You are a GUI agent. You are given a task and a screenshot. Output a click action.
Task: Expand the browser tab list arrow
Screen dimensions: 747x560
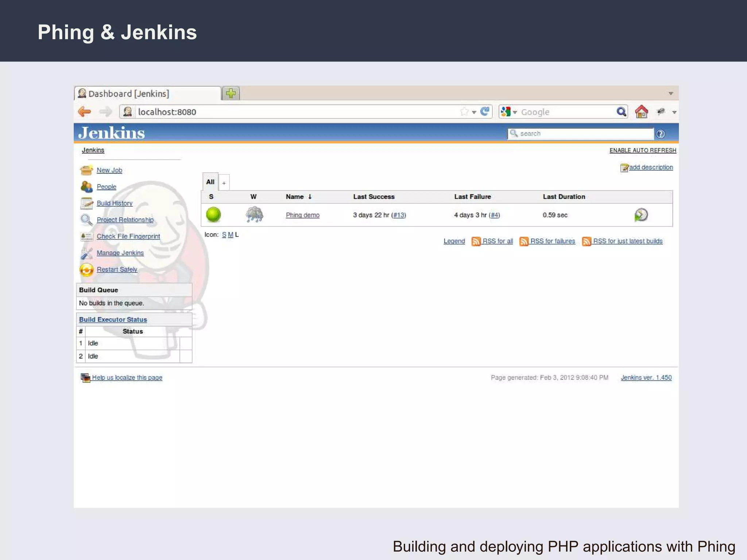pyautogui.click(x=670, y=94)
